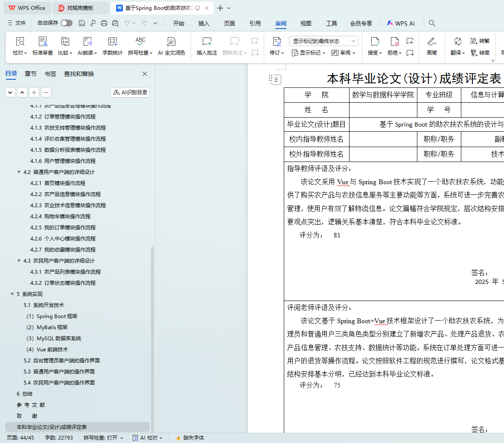Switch to the 找稻壳模板 tab
The image size is (504, 443).
(81, 8)
